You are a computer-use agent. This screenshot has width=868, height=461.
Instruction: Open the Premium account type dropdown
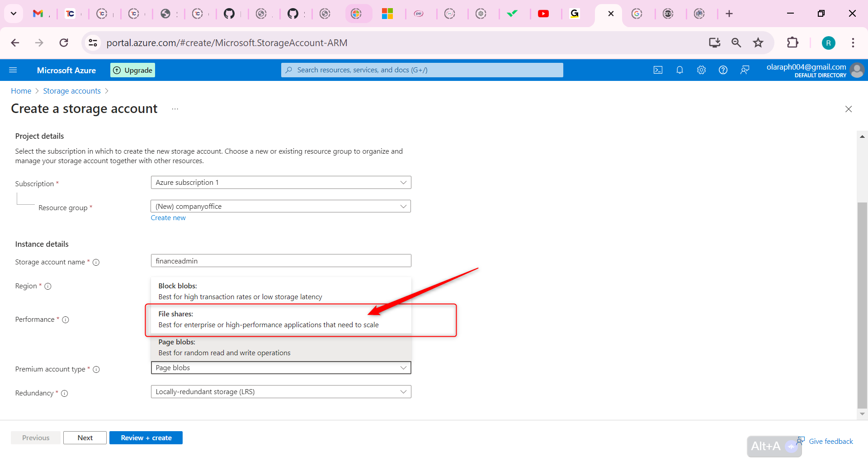pyautogui.click(x=281, y=368)
